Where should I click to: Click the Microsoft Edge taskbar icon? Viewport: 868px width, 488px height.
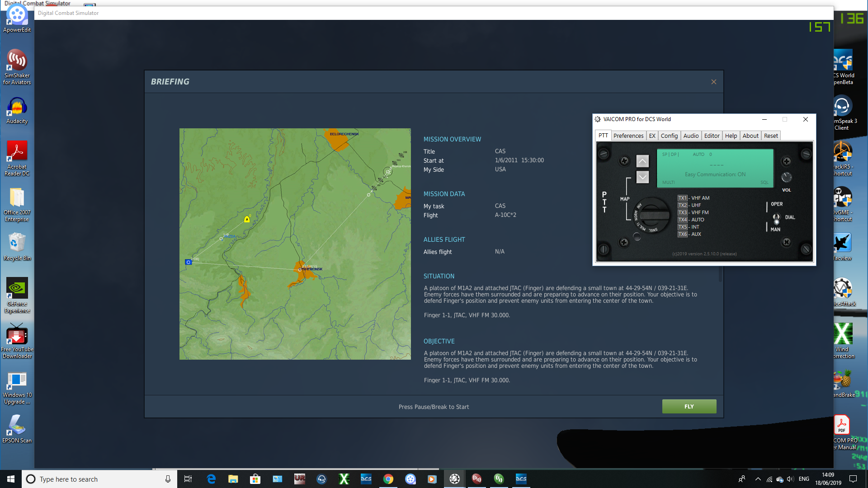[211, 479]
